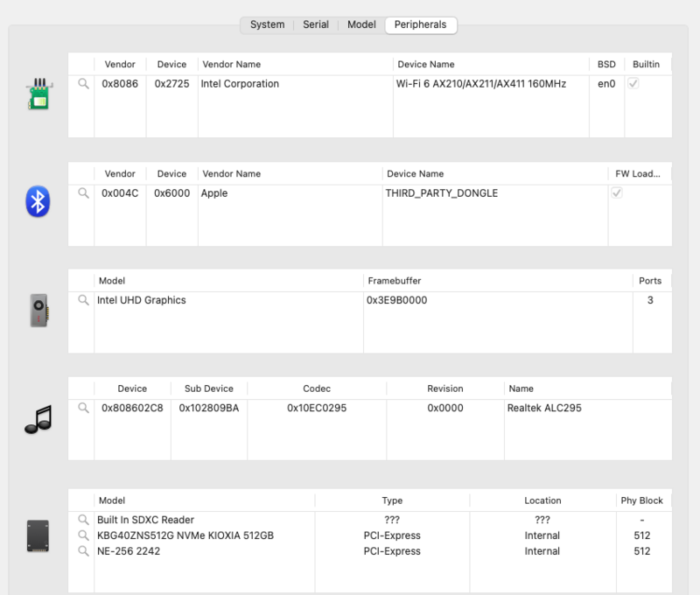Image resolution: width=700 pixels, height=595 pixels.
Task: Click the audio music note icon
Action: click(38, 419)
